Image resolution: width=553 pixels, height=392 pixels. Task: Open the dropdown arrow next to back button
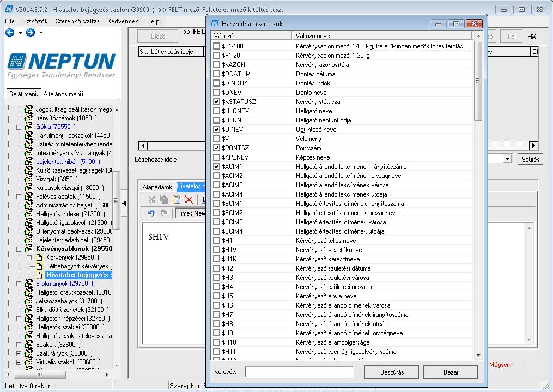[20, 33]
